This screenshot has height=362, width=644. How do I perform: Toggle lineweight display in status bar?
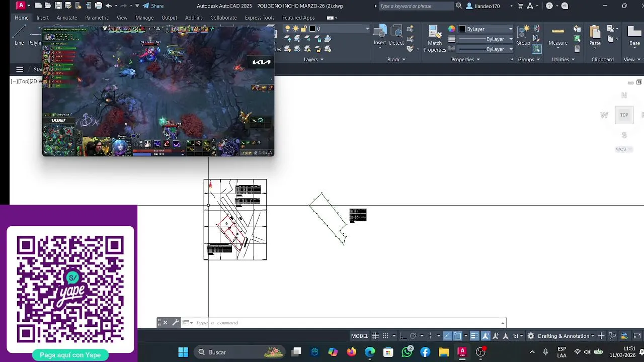click(x=474, y=336)
